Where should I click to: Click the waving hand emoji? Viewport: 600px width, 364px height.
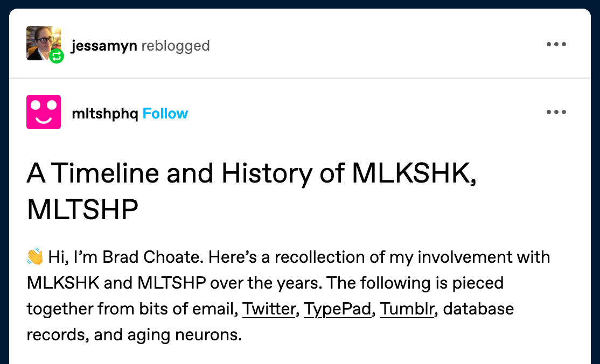click(35, 257)
